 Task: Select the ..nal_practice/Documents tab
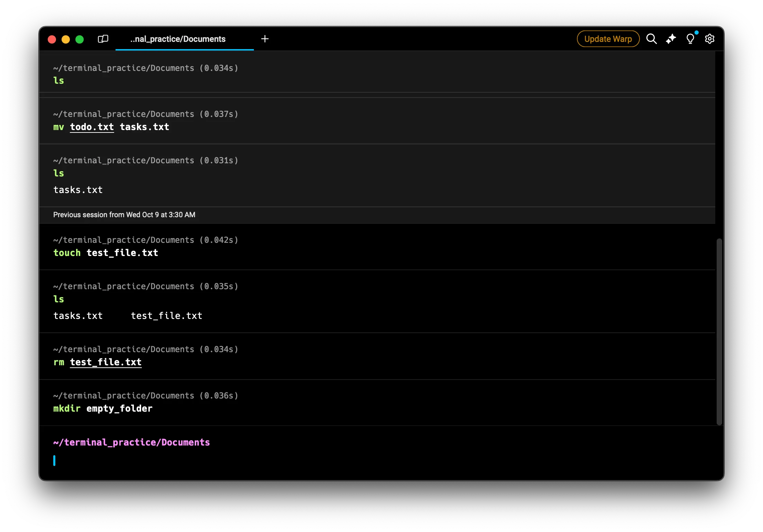pos(178,39)
